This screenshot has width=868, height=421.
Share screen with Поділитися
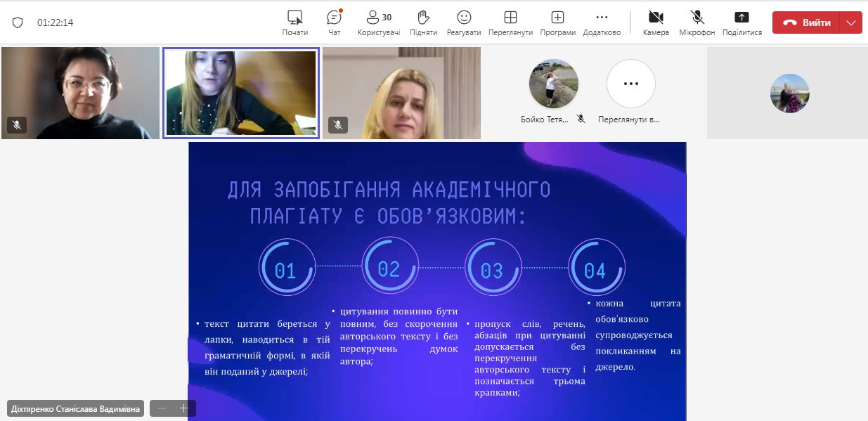pyautogui.click(x=741, y=22)
